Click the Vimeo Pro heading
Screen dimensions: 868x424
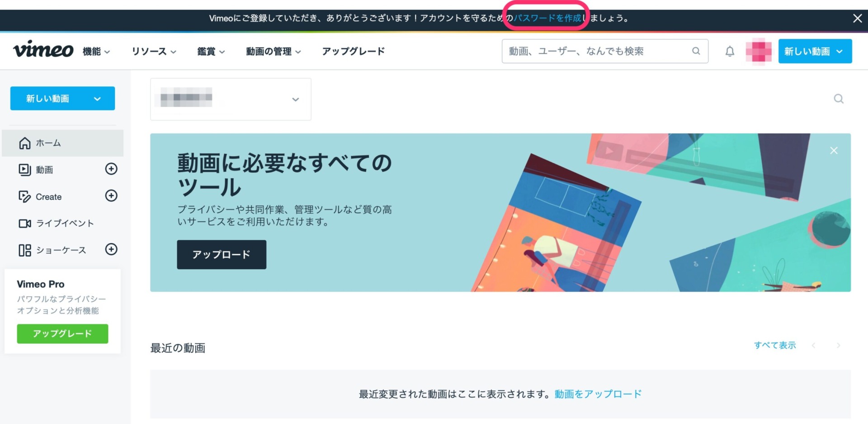click(x=41, y=284)
